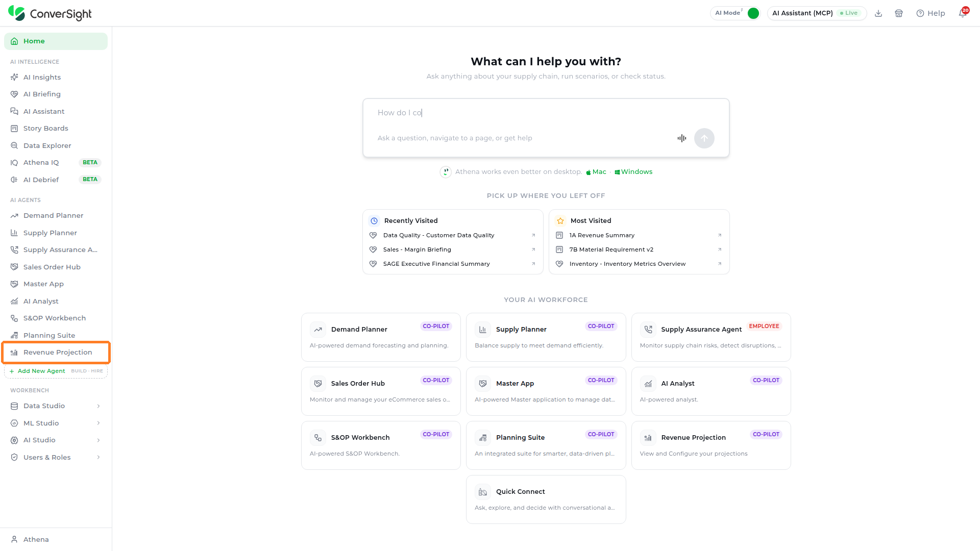Image resolution: width=980 pixels, height=551 pixels.
Task: Toggle the AI Mode switch
Action: click(x=753, y=13)
